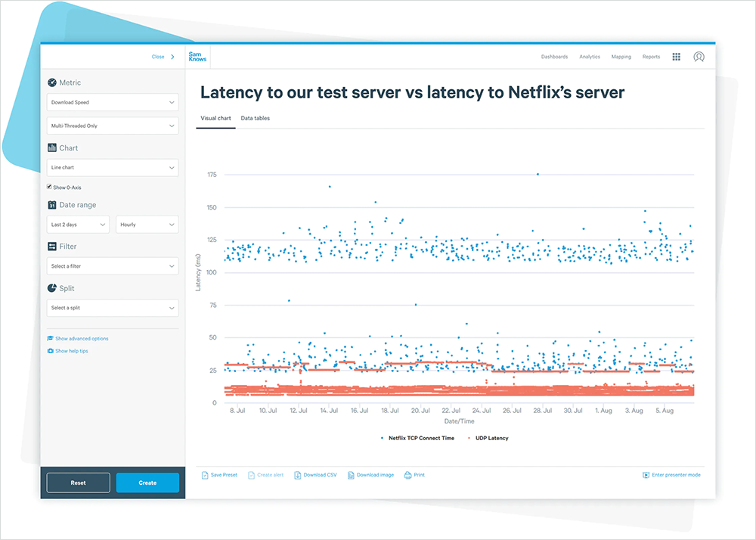Open the apps grid icon
The image size is (756, 540).
point(676,57)
